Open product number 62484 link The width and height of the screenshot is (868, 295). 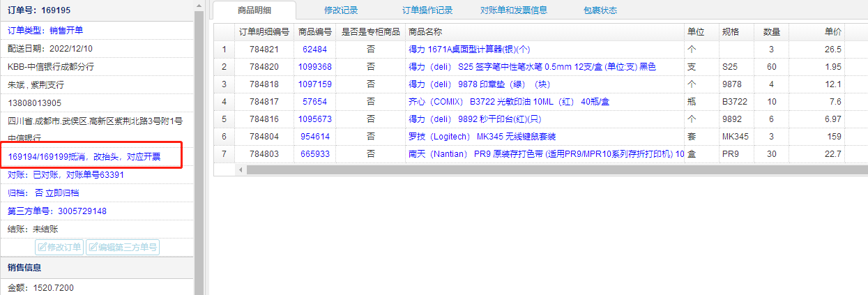point(314,50)
